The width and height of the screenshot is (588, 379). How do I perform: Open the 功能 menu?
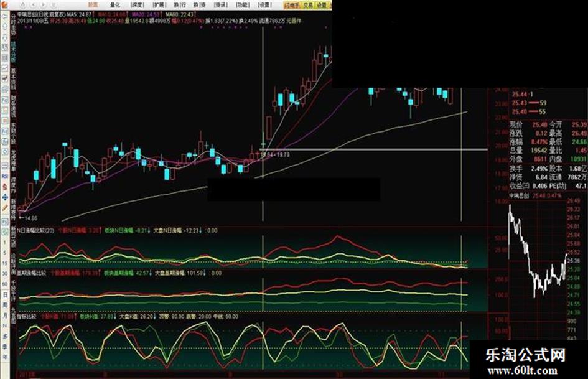click(243, 5)
